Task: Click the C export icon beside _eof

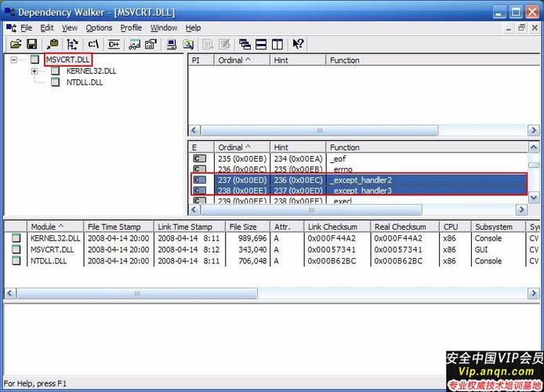Action: (x=199, y=158)
